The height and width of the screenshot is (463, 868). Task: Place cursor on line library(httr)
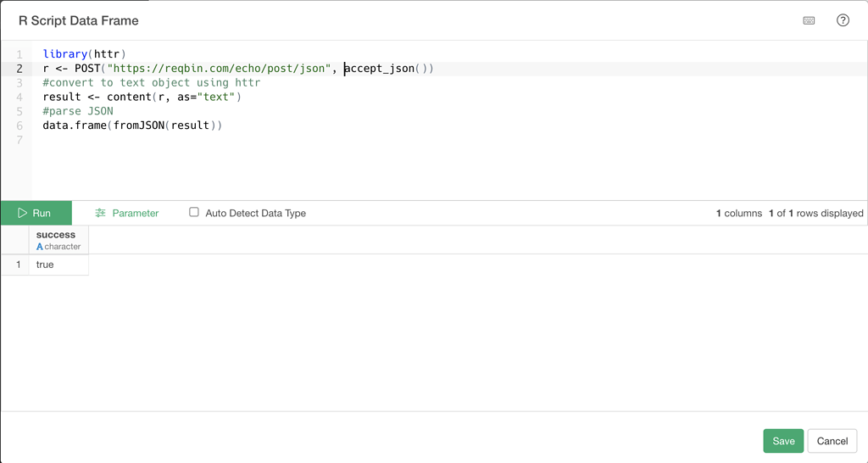pyautogui.click(x=85, y=54)
